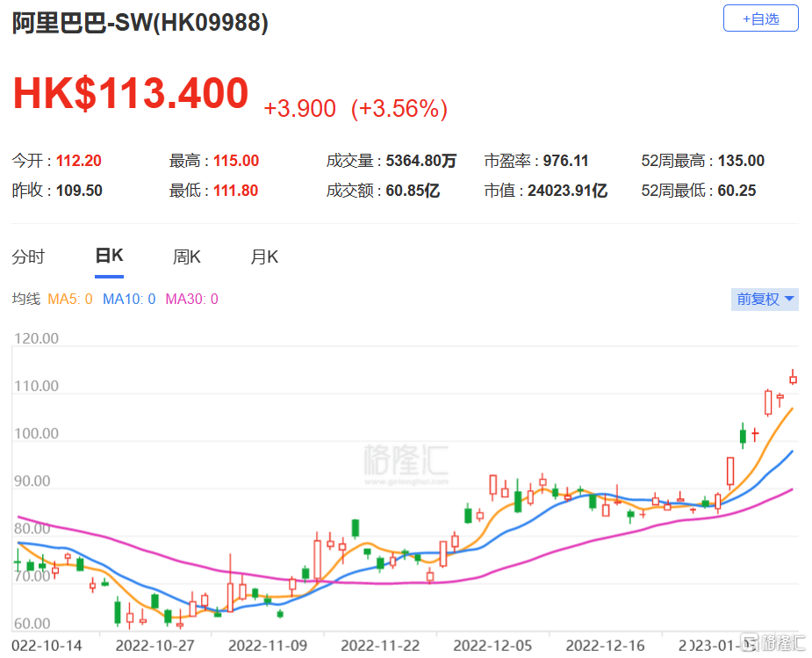Click the 今开 opening price 112.20

79,161
